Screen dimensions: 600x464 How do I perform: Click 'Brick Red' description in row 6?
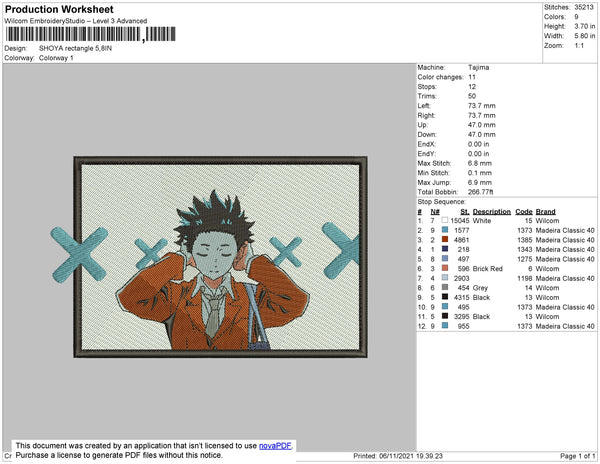tap(488, 269)
